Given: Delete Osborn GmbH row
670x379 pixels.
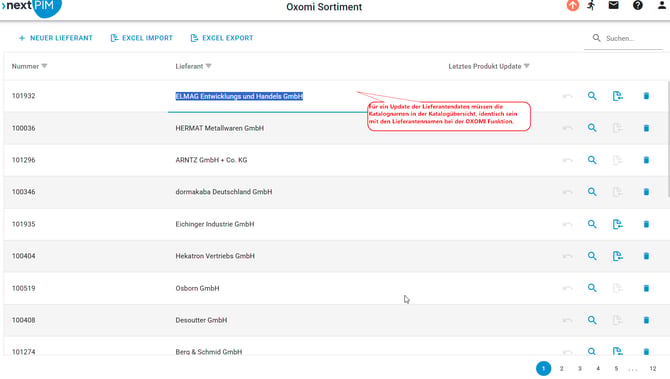Looking at the screenshot, I should pos(646,288).
